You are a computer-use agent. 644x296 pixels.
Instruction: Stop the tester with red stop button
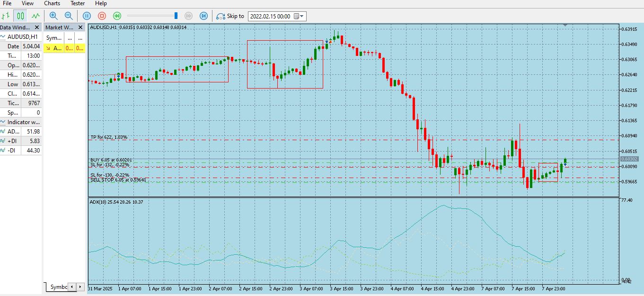(102, 16)
